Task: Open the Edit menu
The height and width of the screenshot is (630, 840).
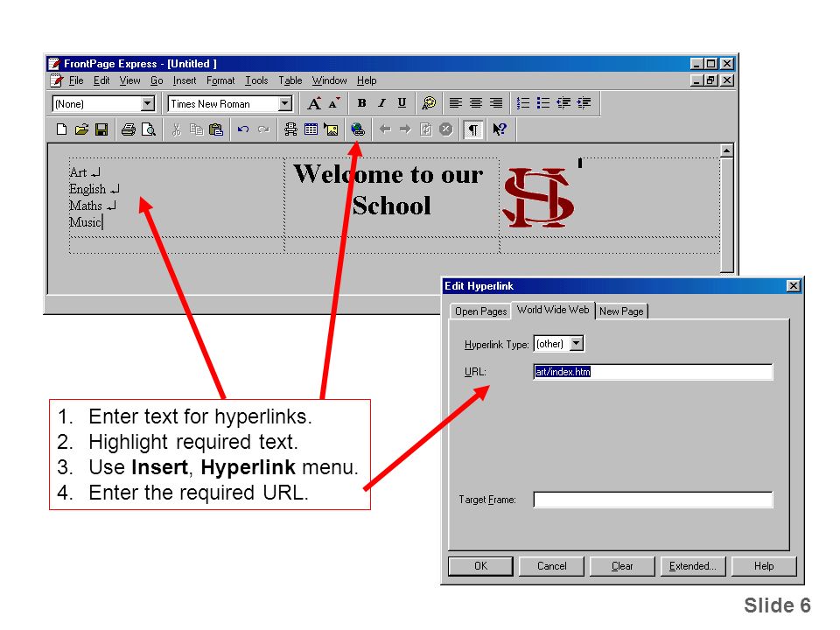Action: (101, 80)
